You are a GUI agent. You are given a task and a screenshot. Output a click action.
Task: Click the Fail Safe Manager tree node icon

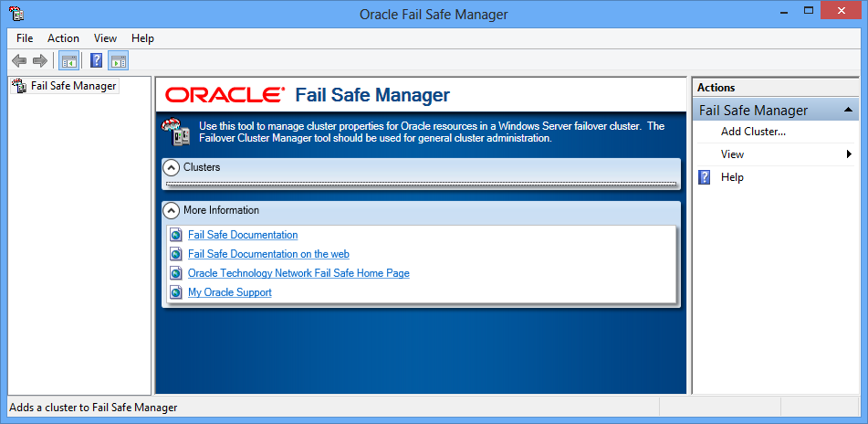coord(19,86)
